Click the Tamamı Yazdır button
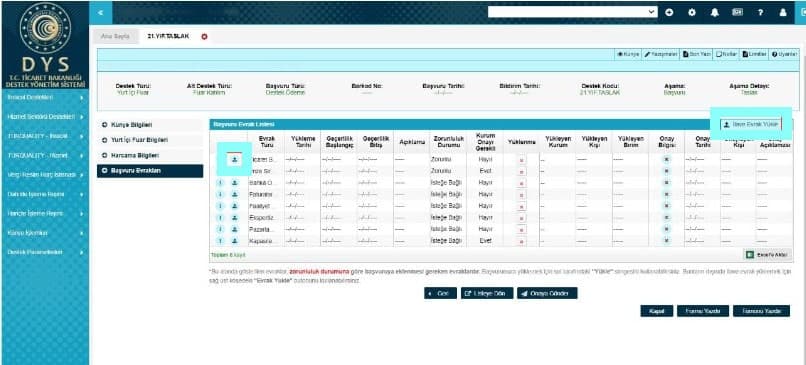Screen dimensions: 806x365 [761, 311]
